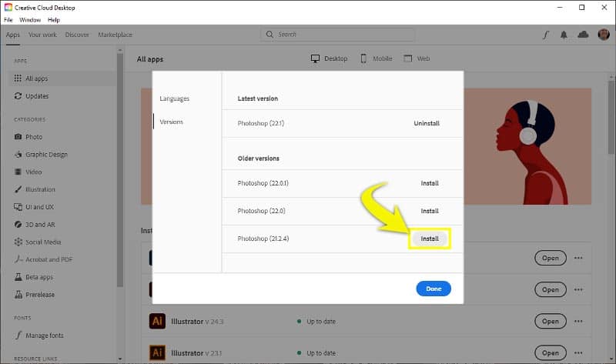The height and width of the screenshot is (364, 616).
Task: Click the Illustrator v 24.3 app icon
Action: pyautogui.click(x=157, y=321)
